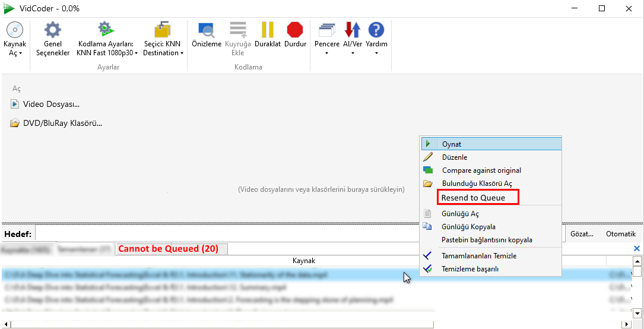This screenshot has width=644, height=329.
Task: Click checkmark icon beside Tamamlananları Temizle
Action: (428, 255)
